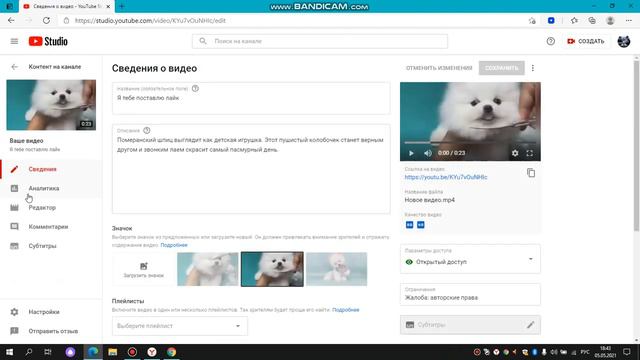Click the page vertical scrollbar
The width and height of the screenshot is (640, 360).
point(636,146)
